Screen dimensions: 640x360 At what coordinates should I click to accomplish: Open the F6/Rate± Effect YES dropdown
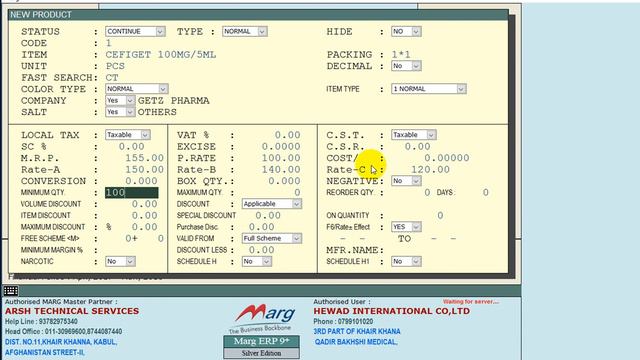pyautogui.click(x=406, y=227)
